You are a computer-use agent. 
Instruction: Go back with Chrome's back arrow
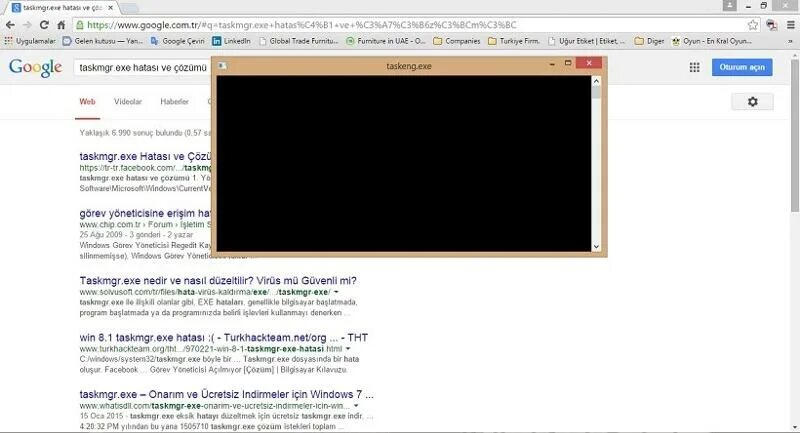coord(10,25)
